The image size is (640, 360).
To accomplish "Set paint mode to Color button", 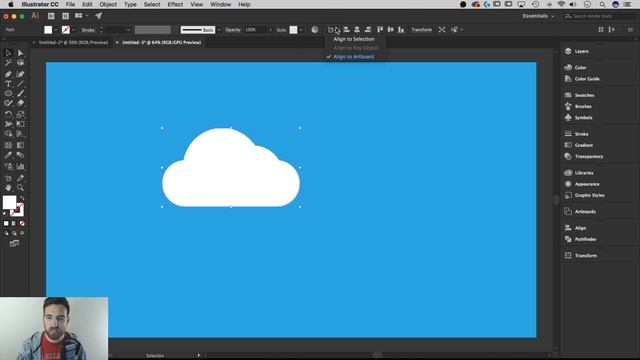I will (x=6, y=224).
